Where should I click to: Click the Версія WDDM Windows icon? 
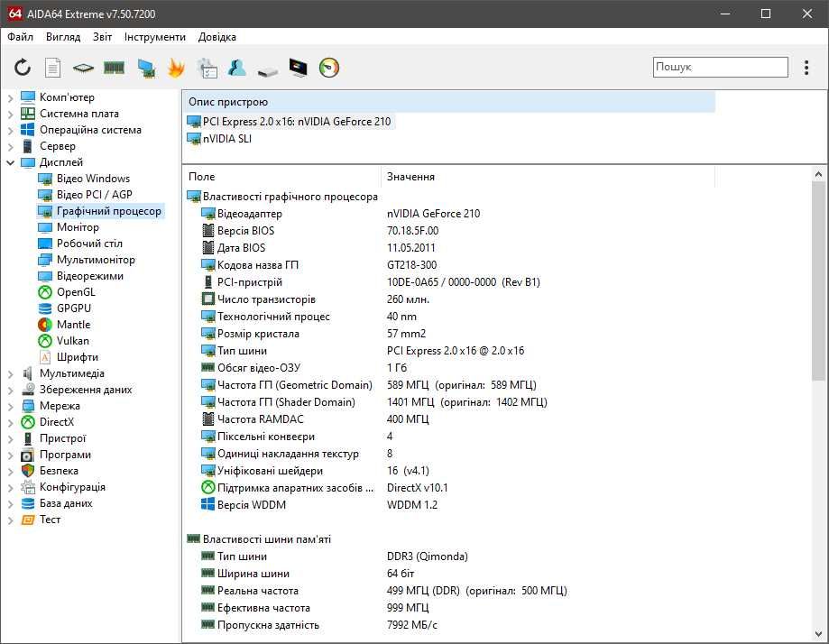pos(207,504)
